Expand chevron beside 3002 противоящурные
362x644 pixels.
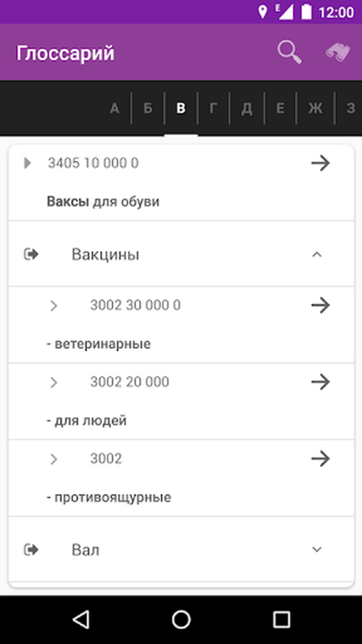pyautogui.click(x=53, y=459)
